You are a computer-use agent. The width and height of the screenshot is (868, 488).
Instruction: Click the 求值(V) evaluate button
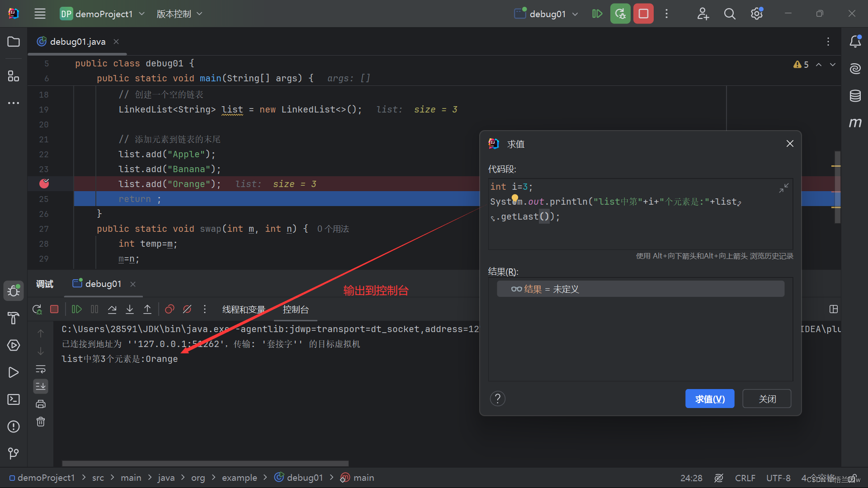tap(710, 399)
